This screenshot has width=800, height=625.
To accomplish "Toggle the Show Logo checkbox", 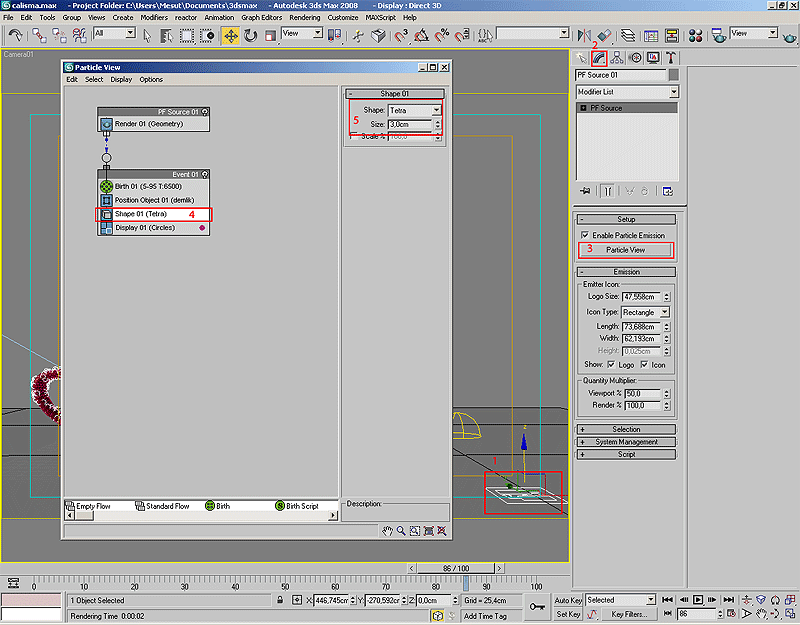I will [x=613, y=365].
